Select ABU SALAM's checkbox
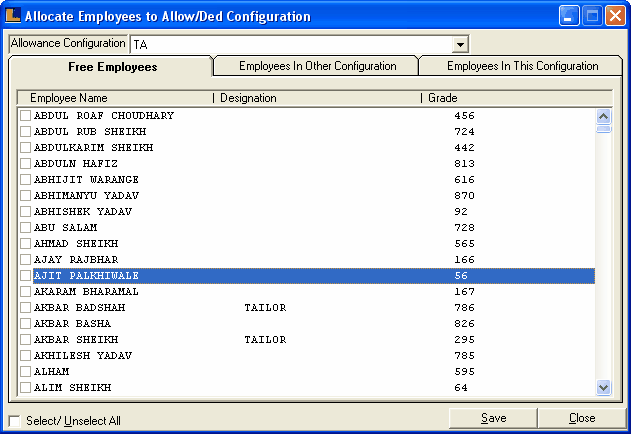Image resolution: width=631 pixels, height=434 pixels. pos(25,227)
